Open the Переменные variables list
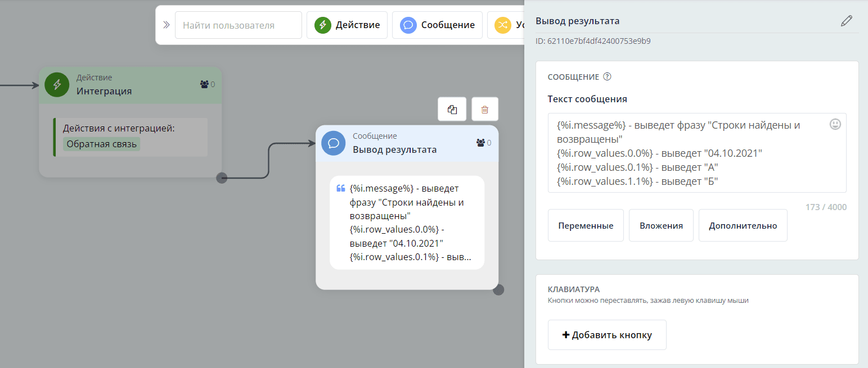Viewport: 868px width, 368px height. pyautogui.click(x=586, y=225)
